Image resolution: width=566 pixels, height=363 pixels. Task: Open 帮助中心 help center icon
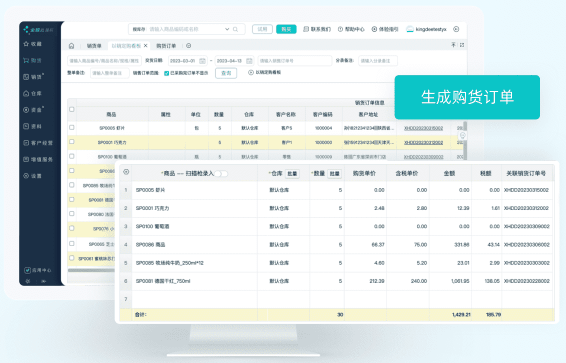[x=340, y=29]
